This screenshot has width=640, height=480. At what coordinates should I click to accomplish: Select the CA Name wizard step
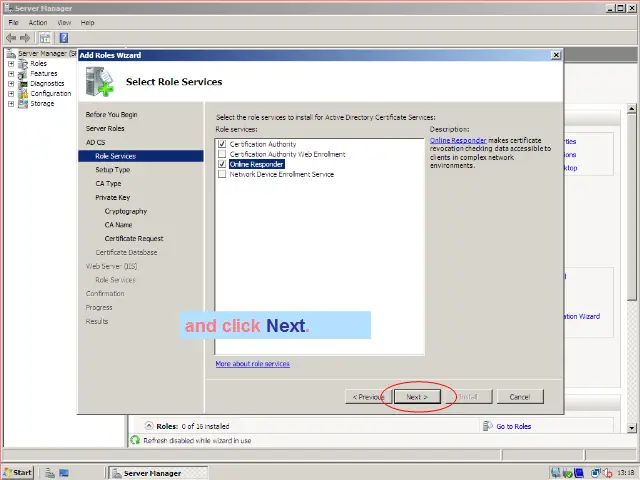(118, 225)
